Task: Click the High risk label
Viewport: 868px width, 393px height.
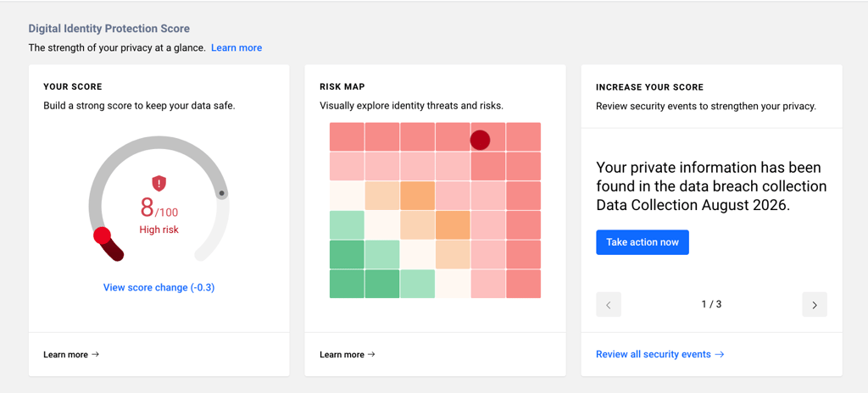Action: [159, 230]
